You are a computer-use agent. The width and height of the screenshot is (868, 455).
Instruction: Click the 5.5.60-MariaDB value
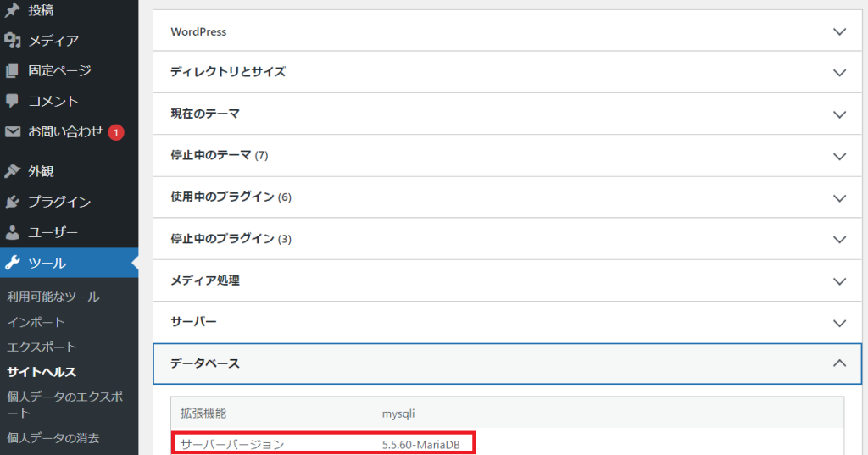pos(420,445)
